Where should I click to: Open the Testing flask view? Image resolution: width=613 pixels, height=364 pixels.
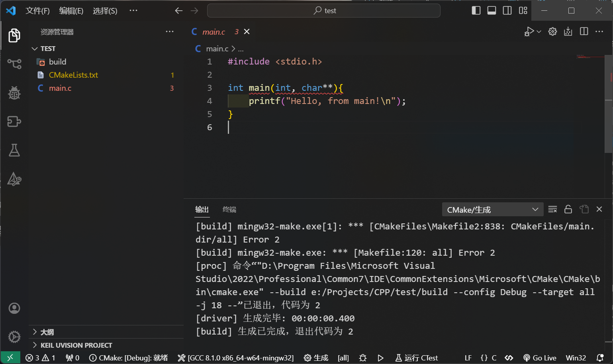pyautogui.click(x=14, y=151)
